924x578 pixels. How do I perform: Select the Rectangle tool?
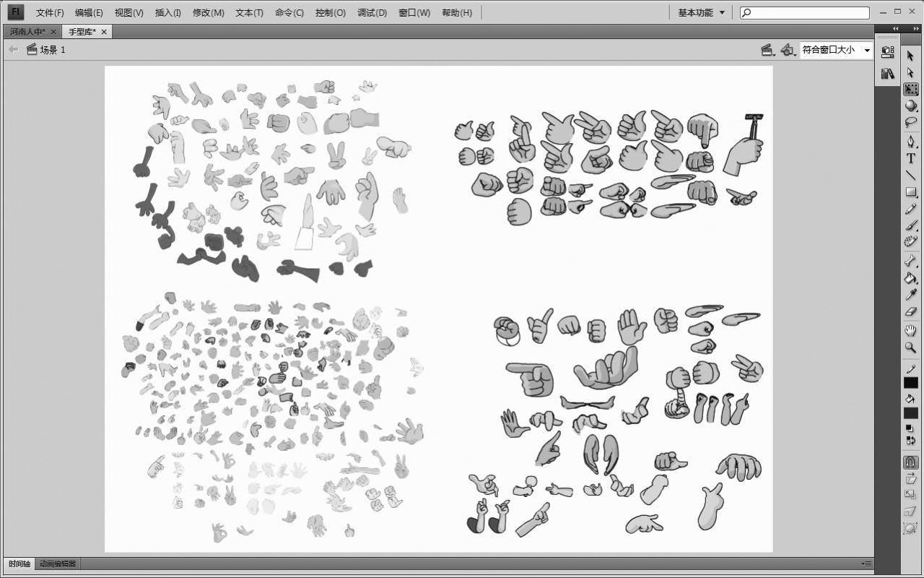point(910,192)
